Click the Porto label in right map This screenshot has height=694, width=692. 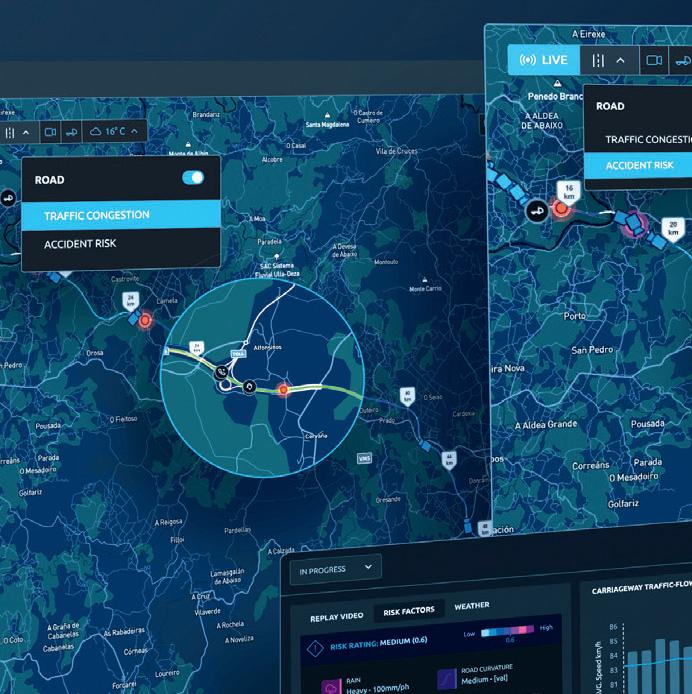point(575,316)
